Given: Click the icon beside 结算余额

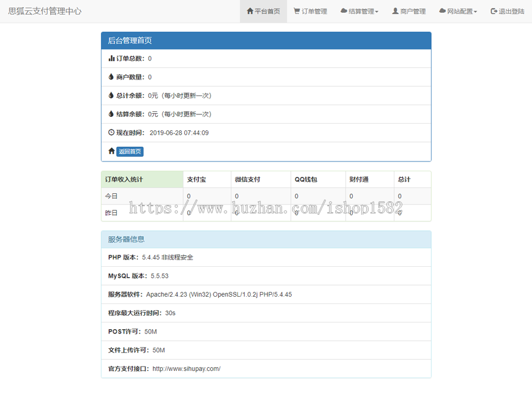Looking at the screenshot, I should pyautogui.click(x=111, y=114).
